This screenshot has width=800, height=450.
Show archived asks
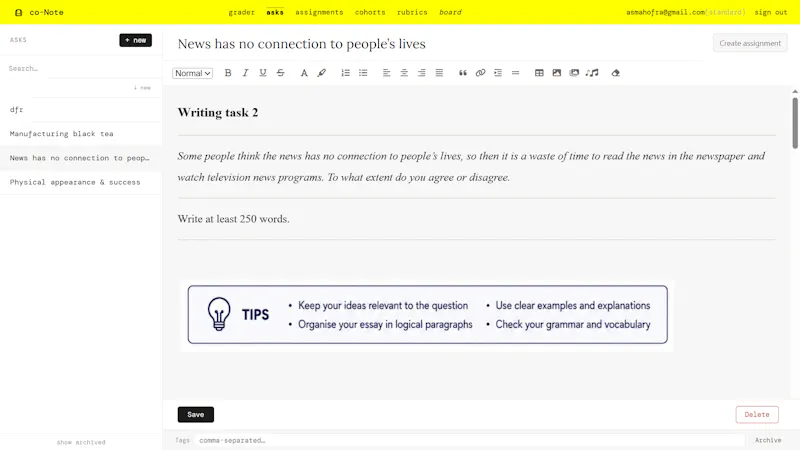pyautogui.click(x=81, y=442)
